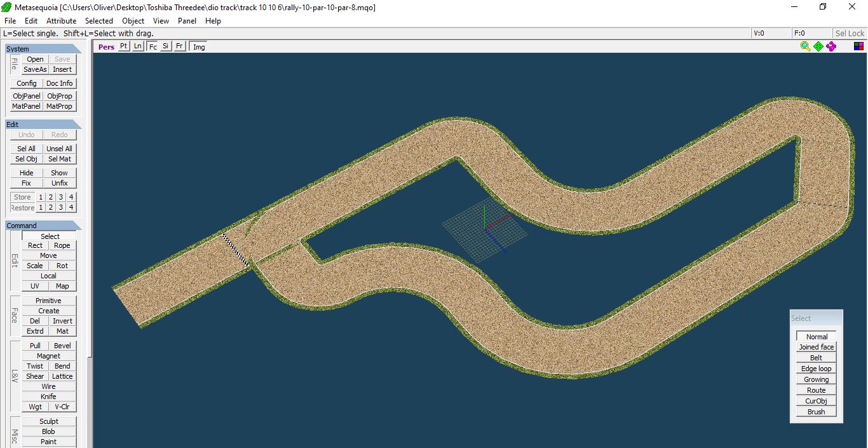Toggle the Ln line display button
The height and width of the screenshot is (448, 868).
(138, 46)
